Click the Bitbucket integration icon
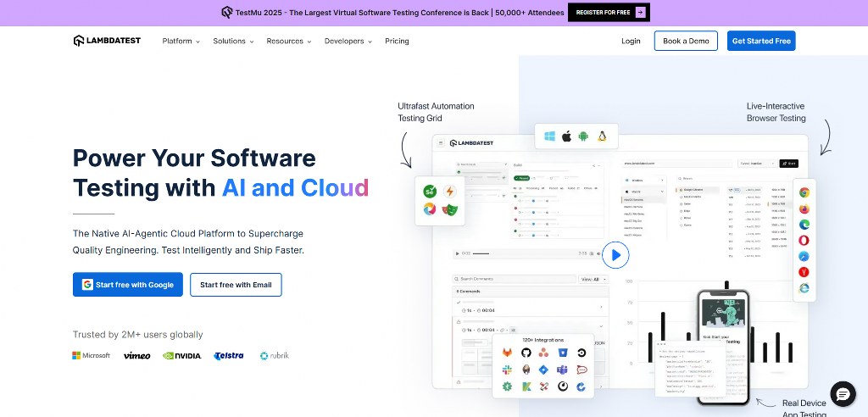Screen dimensions: 868x417 tap(563, 353)
